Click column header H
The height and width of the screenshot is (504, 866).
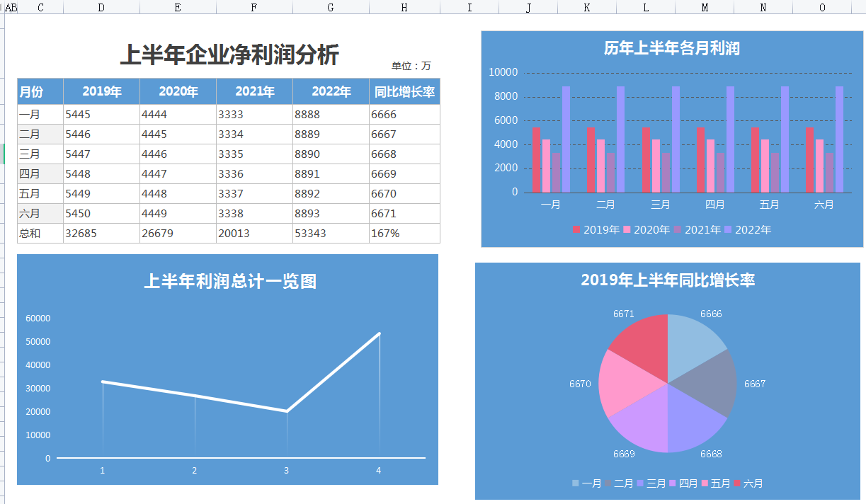(x=404, y=8)
